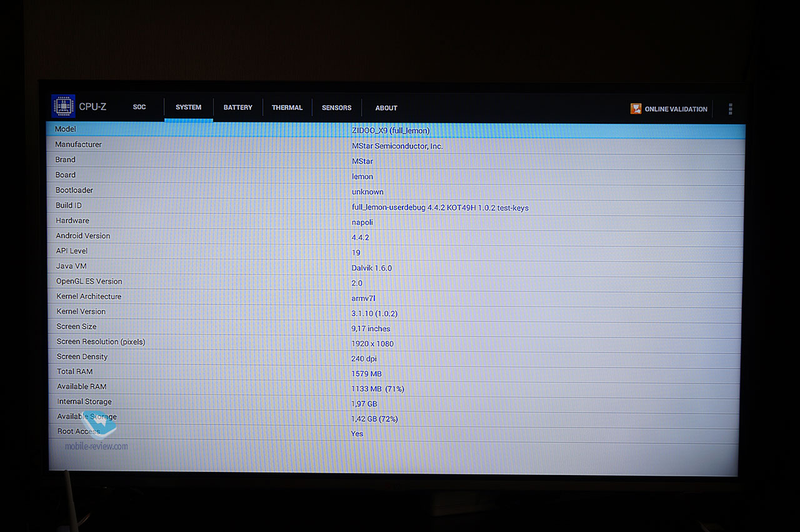Select the Screen Density row label
The image size is (800, 532).
tap(82, 356)
